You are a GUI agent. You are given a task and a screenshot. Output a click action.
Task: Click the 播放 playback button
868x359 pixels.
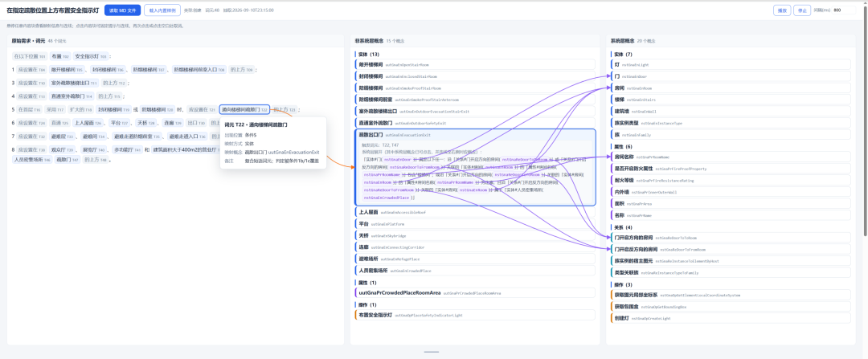pyautogui.click(x=782, y=10)
